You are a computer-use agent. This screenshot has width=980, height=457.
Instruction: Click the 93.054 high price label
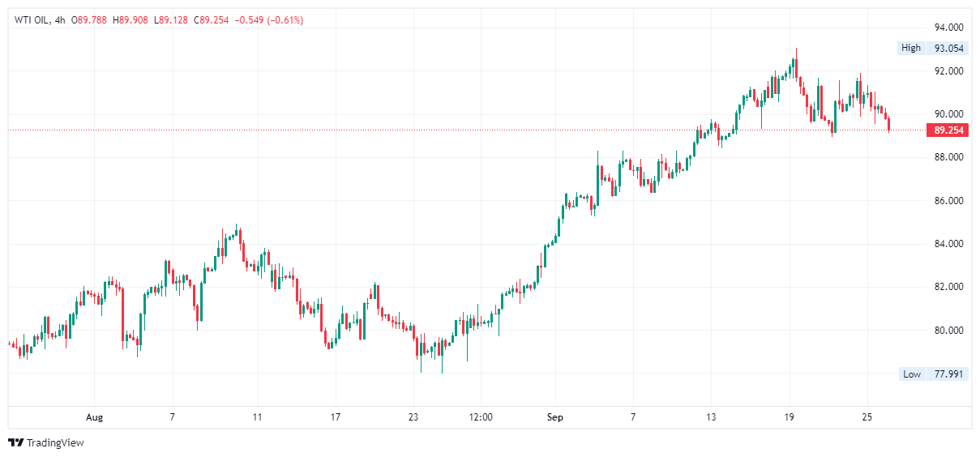948,48
